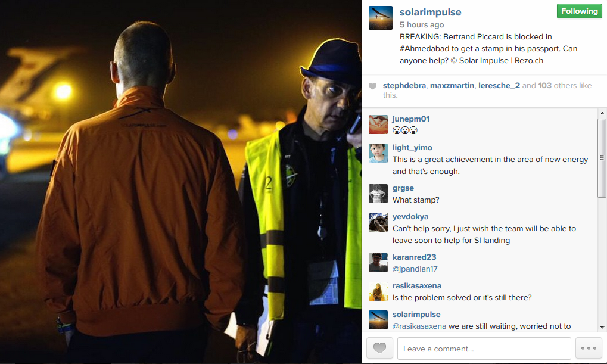Open yevdokya's profile avatar

click(x=378, y=222)
